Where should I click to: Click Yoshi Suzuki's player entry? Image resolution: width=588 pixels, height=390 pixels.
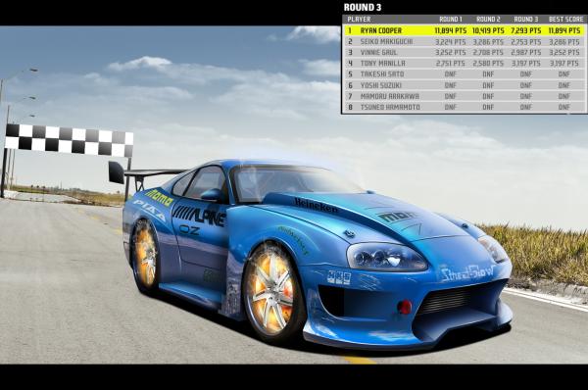pyautogui.click(x=380, y=85)
